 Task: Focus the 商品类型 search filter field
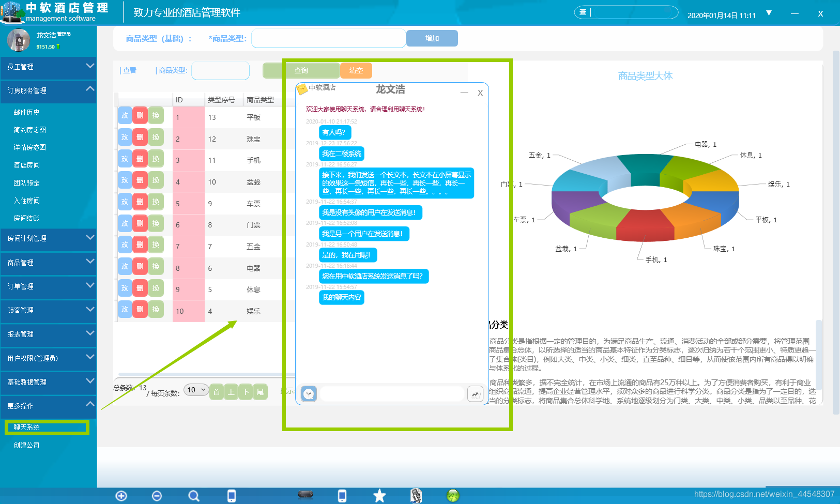tap(221, 71)
